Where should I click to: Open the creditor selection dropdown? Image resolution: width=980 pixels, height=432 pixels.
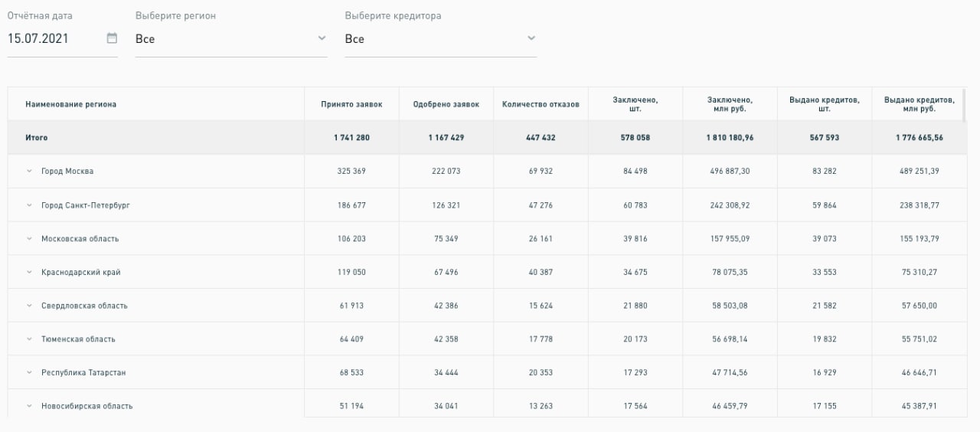(440, 38)
